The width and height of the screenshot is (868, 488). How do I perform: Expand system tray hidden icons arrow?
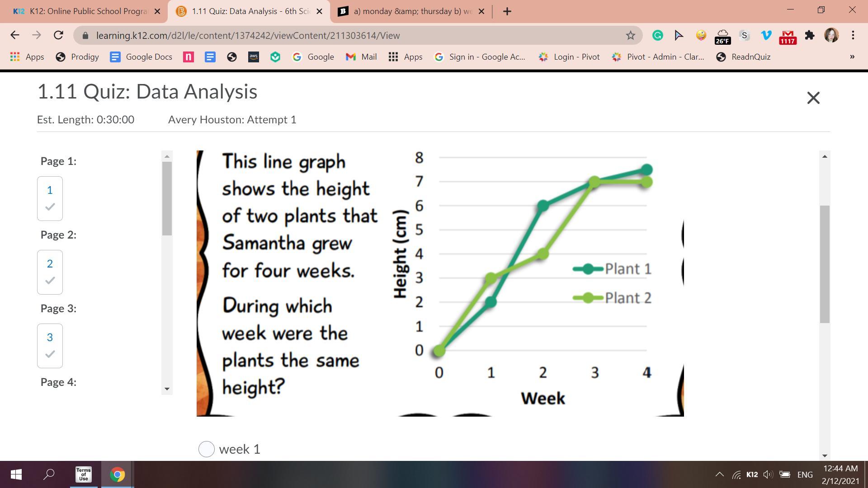[719, 474]
